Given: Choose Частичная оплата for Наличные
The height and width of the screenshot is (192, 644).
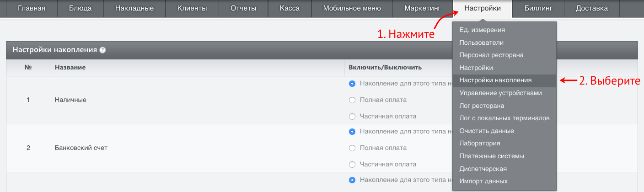Looking at the screenshot, I should tap(352, 117).
